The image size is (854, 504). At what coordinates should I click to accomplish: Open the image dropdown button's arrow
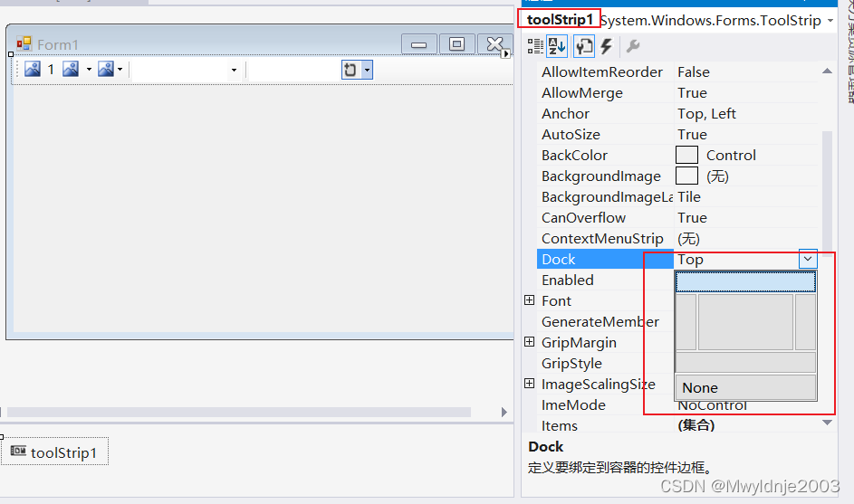(x=120, y=69)
